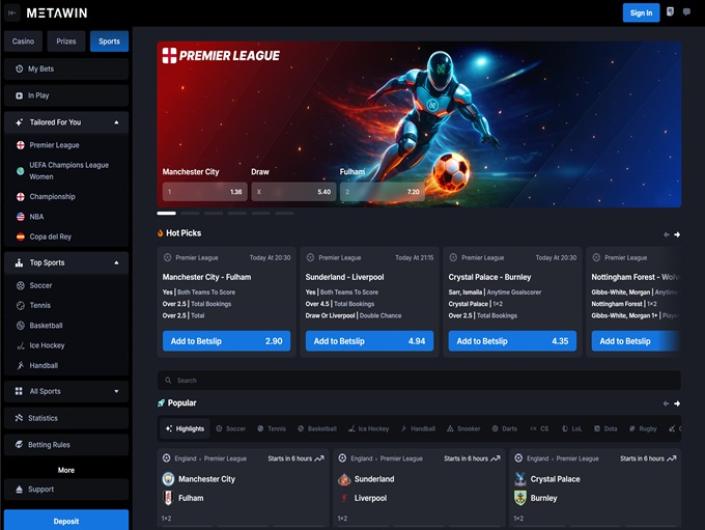The height and width of the screenshot is (530, 705).
Task: Collapse the sidebar using the top-left icon
Action: (x=12, y=13)
